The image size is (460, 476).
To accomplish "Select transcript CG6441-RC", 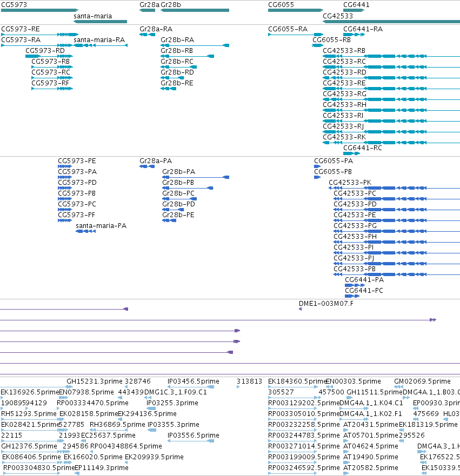I will point(351,153).
